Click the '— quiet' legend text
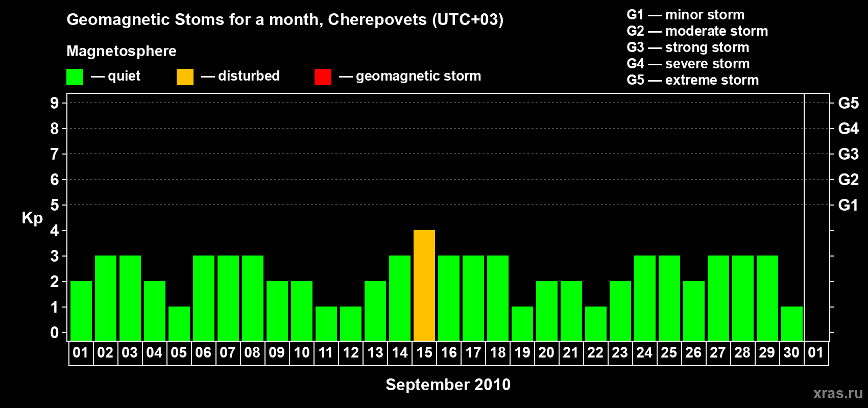Screen dimensions: 868x408 click(115, 76)
